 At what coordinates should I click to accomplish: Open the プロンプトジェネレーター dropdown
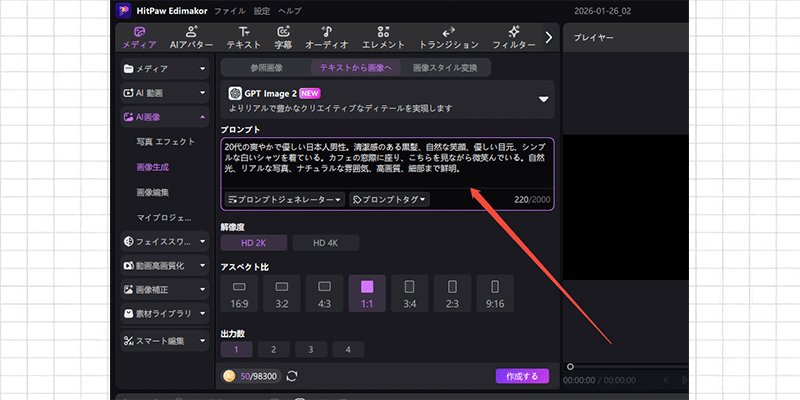click(x=285, y=199)
